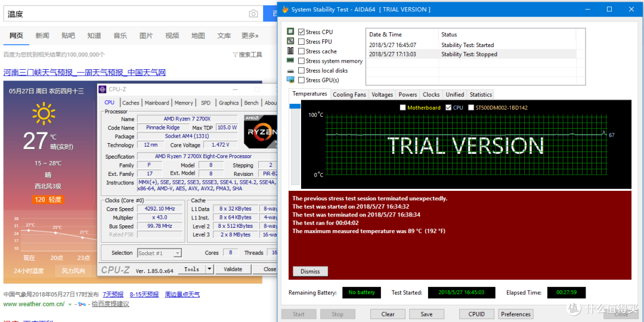Click the blue graph scale slider in AIDA64

click(295, 106)
